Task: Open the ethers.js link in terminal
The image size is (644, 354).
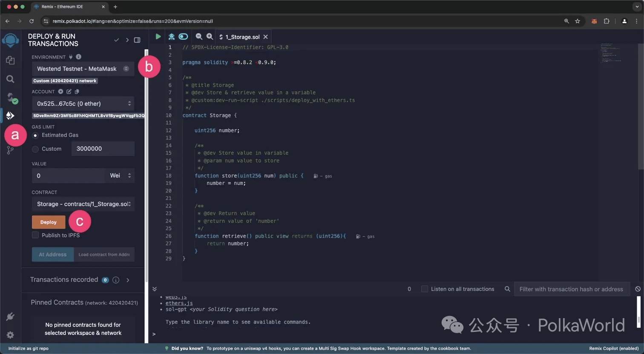Action: pyautogui.click(x=179, y=303)
